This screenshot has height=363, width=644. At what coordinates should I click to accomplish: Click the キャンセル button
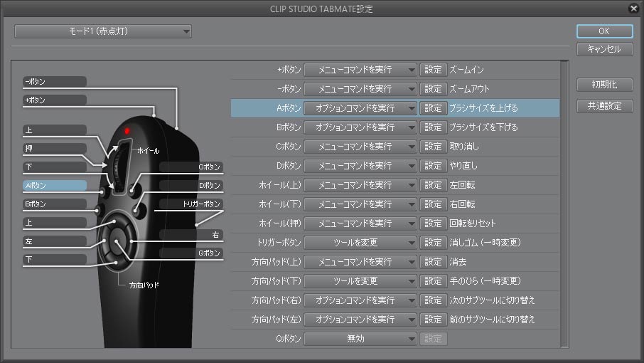[x=604, y=49]
